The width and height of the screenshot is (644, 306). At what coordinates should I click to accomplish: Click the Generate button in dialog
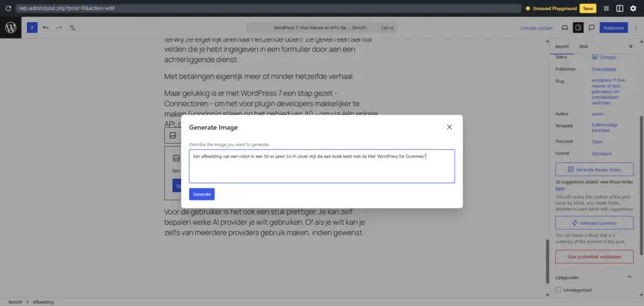tap(202, 194)
